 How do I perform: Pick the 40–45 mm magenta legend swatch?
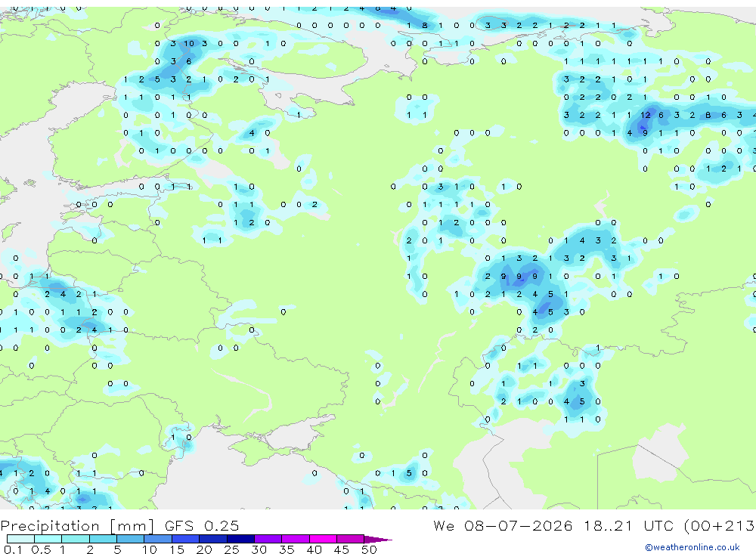point(323,539)
